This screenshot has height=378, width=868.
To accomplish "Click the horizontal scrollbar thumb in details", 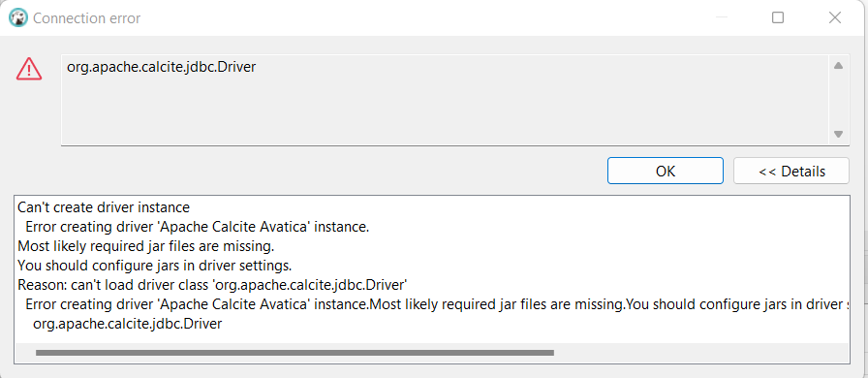I will click(x=294, y=353).
